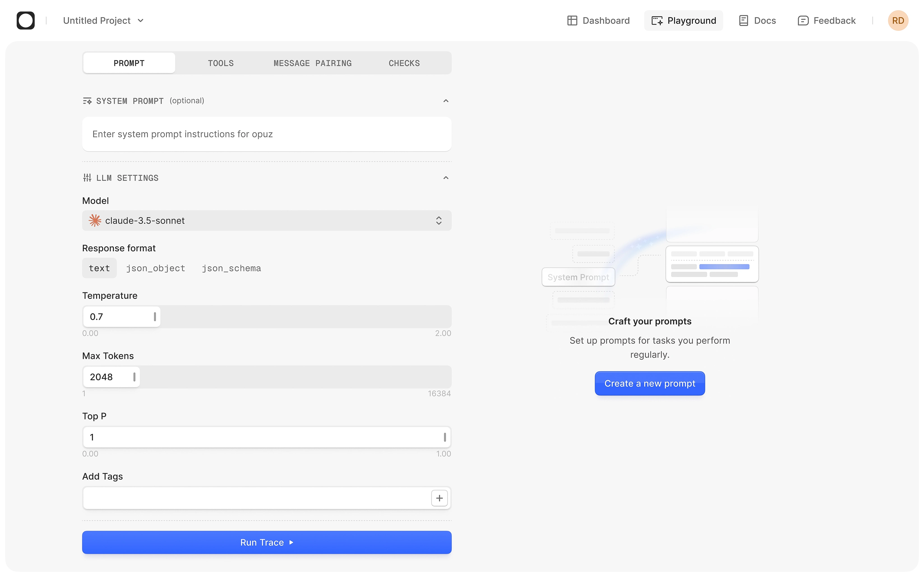Switch to the Message Pairing tab
This screenshot has width=924, height=577.
(x=312, y=63)
